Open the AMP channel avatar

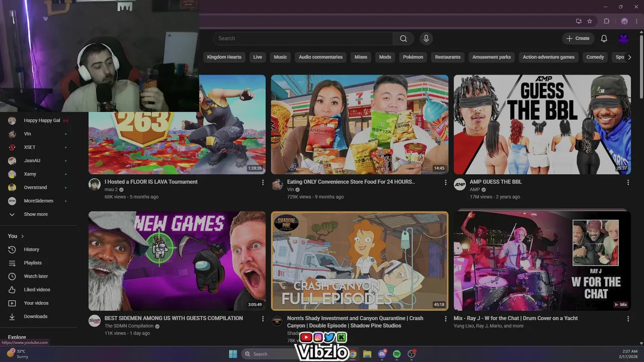460,185
